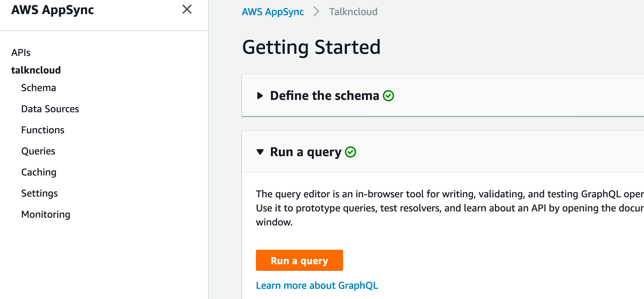Click the AWS AppSync sidebar title
644x299 pixels.
(52, 10)
